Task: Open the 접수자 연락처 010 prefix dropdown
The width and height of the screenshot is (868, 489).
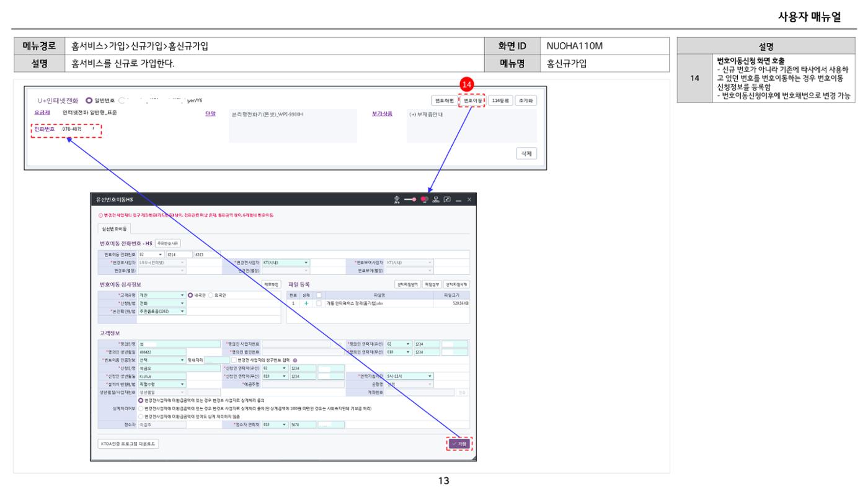Action: pos(275,424)
